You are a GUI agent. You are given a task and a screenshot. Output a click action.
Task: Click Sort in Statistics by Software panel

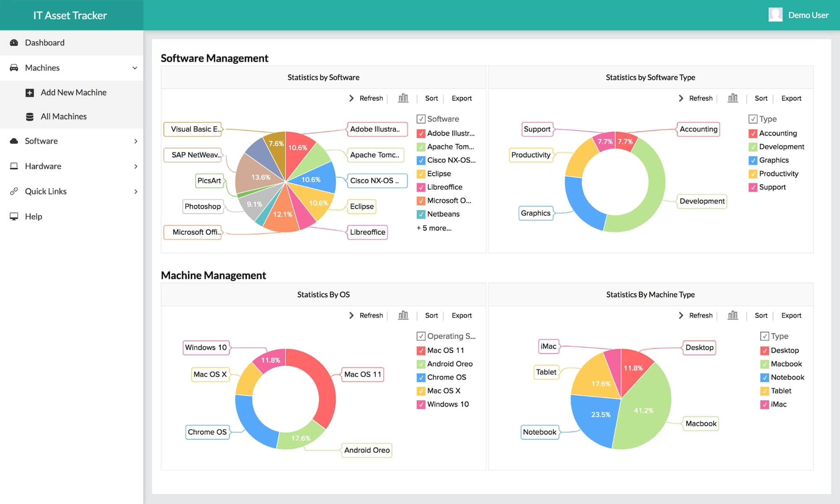431,98
